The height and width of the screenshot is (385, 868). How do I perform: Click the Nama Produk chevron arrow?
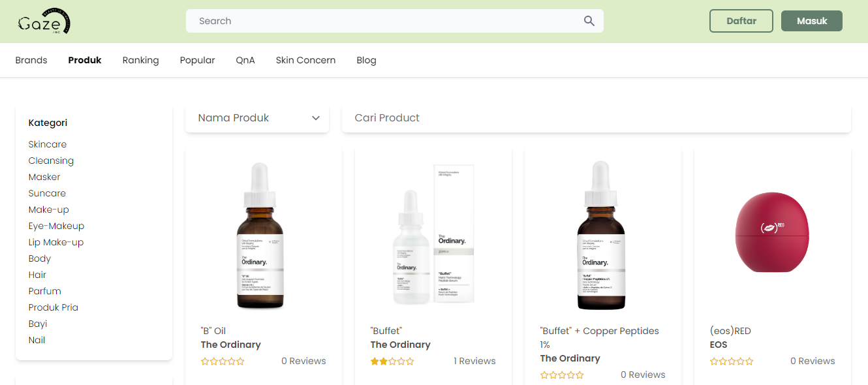316,118
